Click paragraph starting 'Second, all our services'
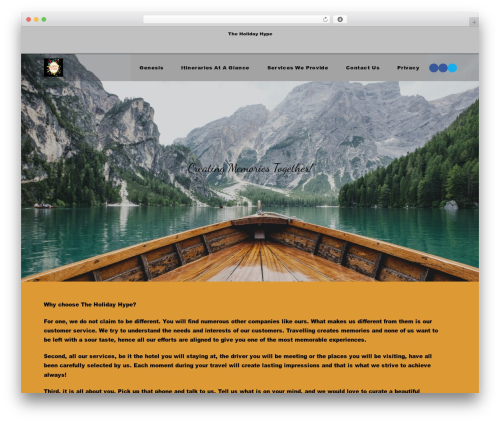The width and height of the screenshot is (500, 423). click(x=238, y=365)
